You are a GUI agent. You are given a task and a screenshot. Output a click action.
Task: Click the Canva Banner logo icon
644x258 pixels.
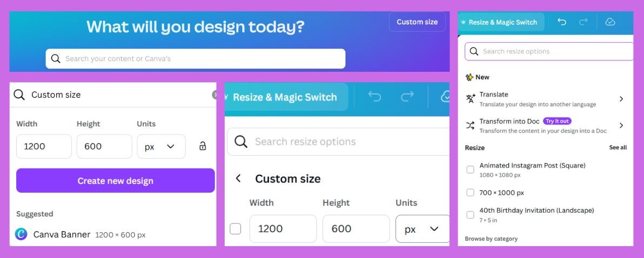(x=21, y=234)
